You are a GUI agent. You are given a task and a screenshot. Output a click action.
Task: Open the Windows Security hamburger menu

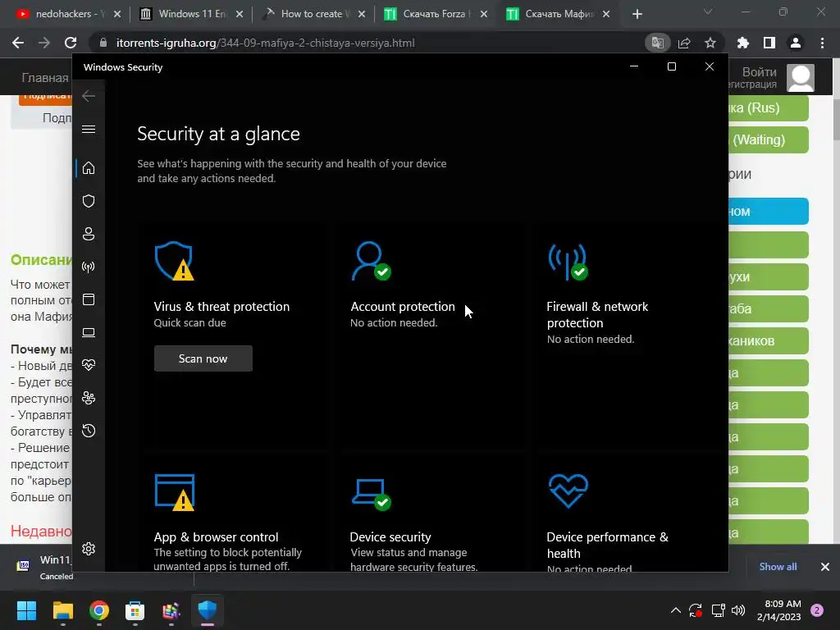[x=89, y=129]
